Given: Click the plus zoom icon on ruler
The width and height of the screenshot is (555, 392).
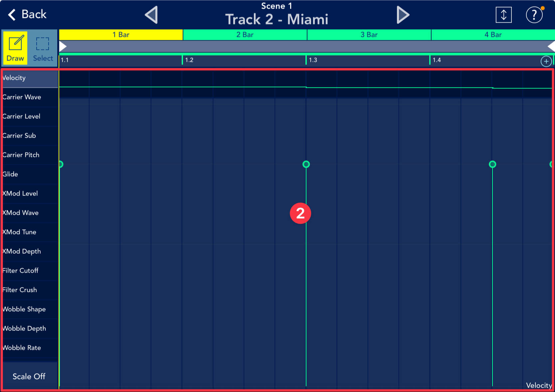Looking at the screenshot, I should 546,61.
